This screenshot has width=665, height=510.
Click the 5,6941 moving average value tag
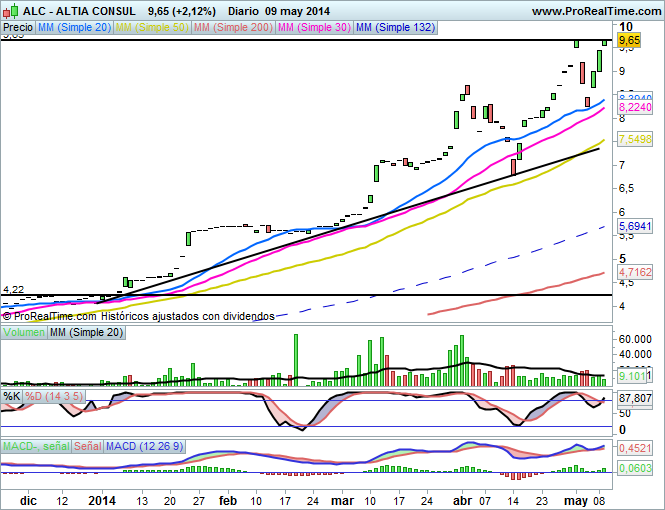click(x=635, y=227)
